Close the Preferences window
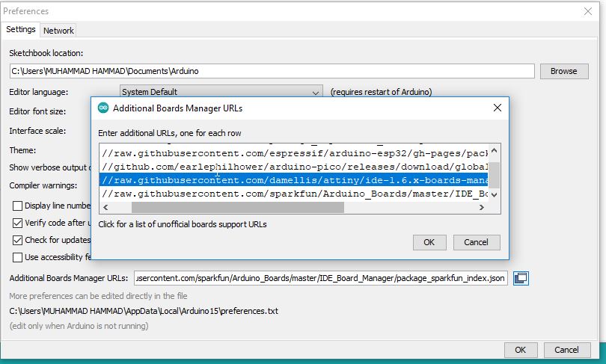Screen dimensions: 606x364 tap(588, 11)
